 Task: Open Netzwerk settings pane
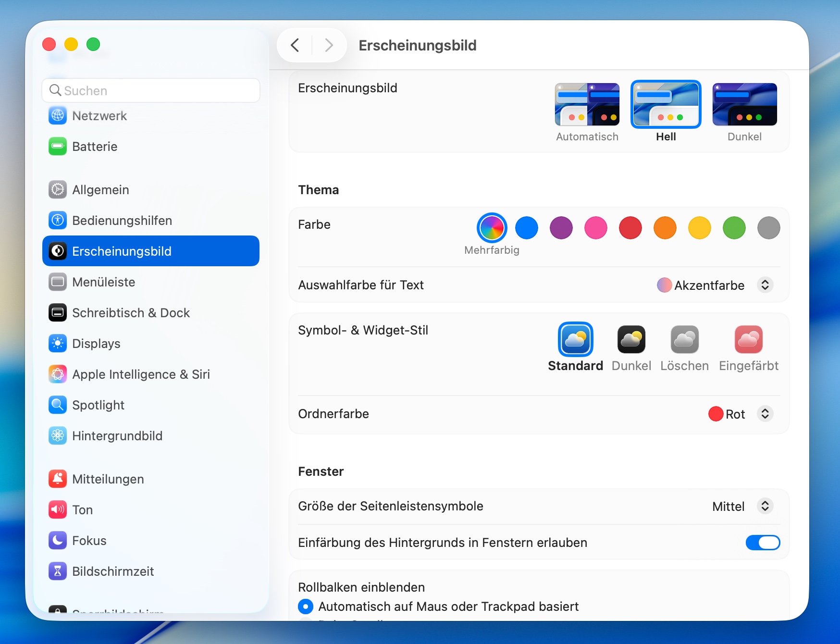[151, 116]
